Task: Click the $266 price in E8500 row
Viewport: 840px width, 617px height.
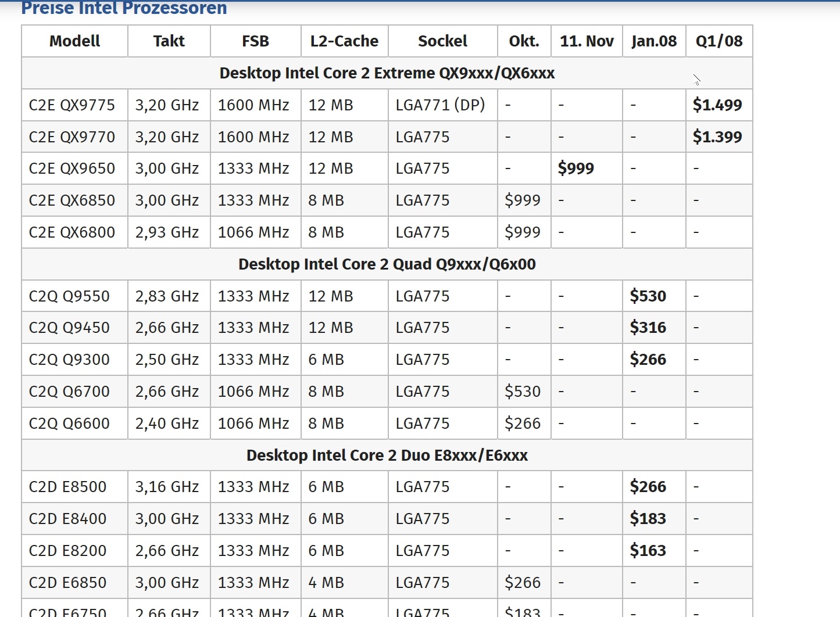Action: coord(648,487)
